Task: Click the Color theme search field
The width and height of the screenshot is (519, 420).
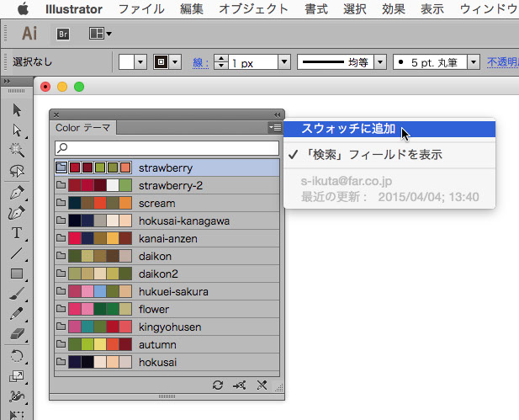Action: pyautogui.click(x=167, y=148)
